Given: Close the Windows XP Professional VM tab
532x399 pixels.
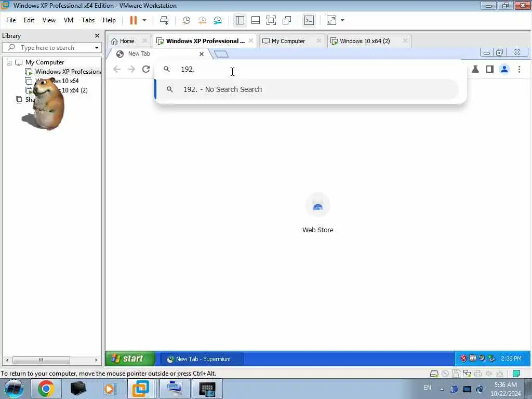Looking at the screenshot, I should (251, 41).
